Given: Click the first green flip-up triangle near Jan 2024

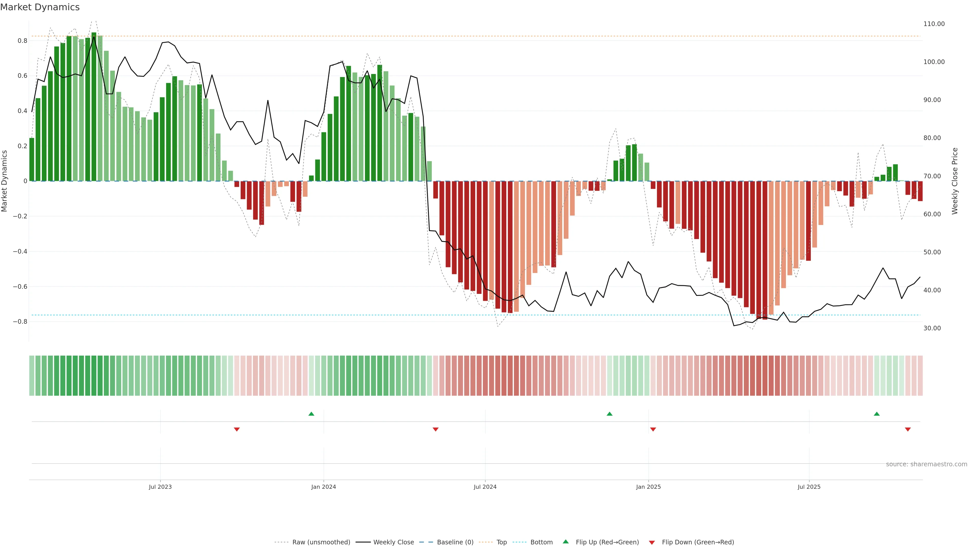Looking at the screenshot, I should point(311,414).
